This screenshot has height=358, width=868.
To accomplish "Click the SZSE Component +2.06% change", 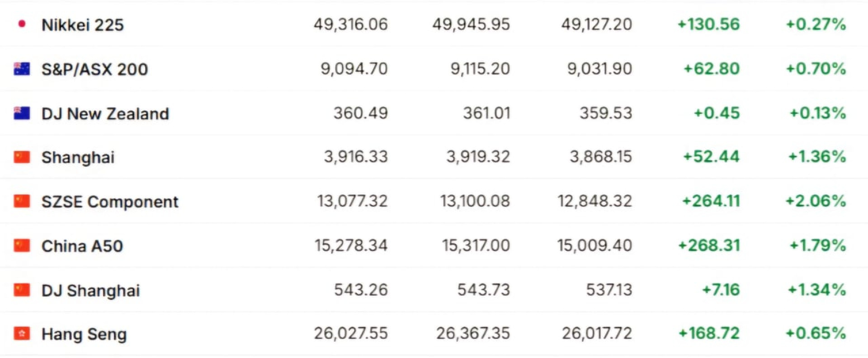I will coord(816,201).
